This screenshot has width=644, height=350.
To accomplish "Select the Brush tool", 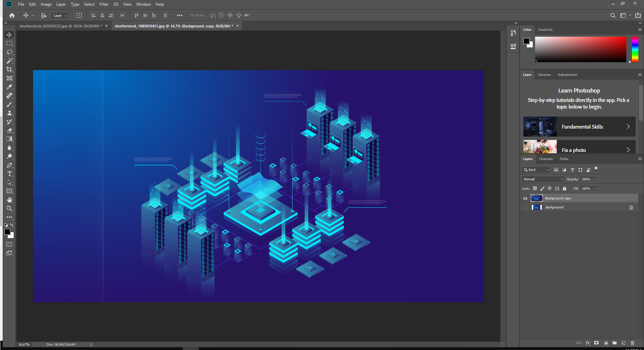I will tap(9, 104).
